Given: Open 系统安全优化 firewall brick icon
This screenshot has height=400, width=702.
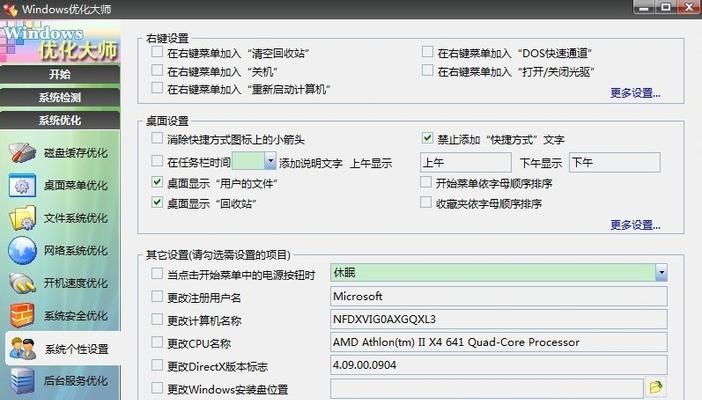Looking at the screenshot, I should (22, 315).
